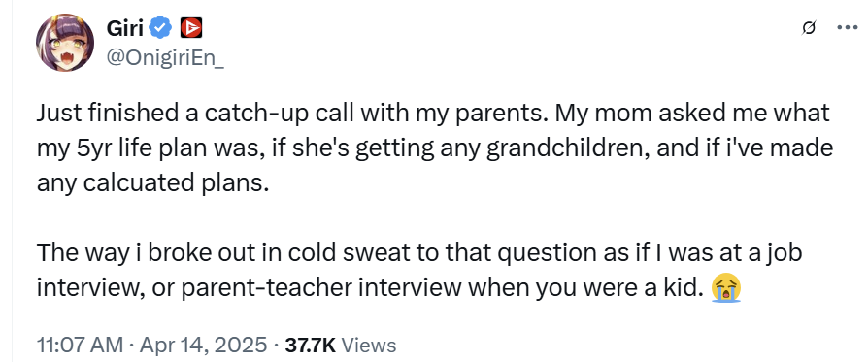This screenshot has width=868, height=362.
Task: Click the 37.7K view count
Action: pyautogui.click(x=310, y=346)
